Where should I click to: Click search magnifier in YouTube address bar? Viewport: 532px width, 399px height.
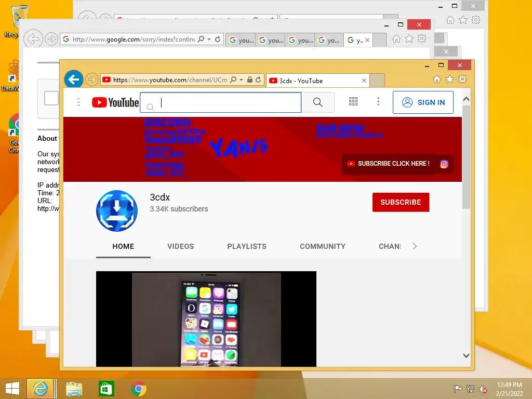tap(233, 79)
